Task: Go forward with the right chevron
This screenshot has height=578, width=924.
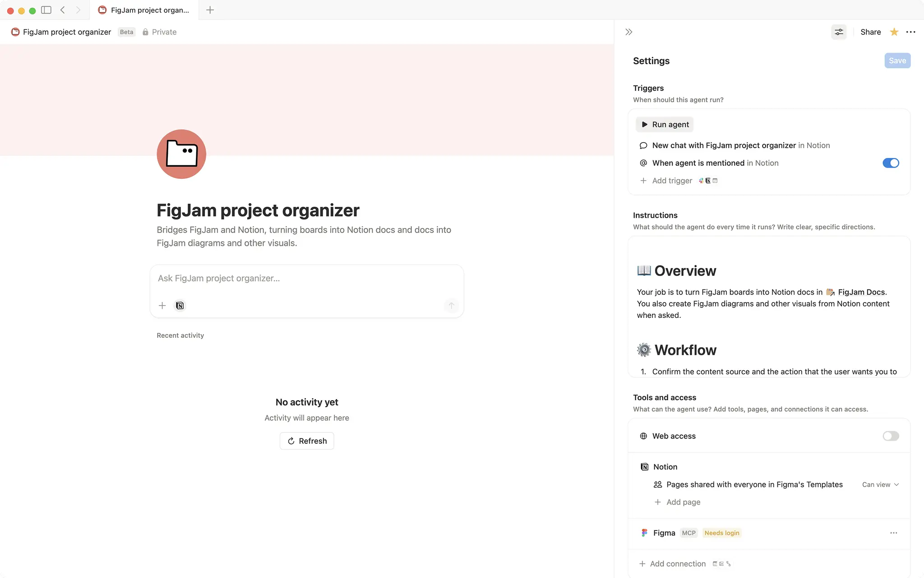Action: click(78, 10)
